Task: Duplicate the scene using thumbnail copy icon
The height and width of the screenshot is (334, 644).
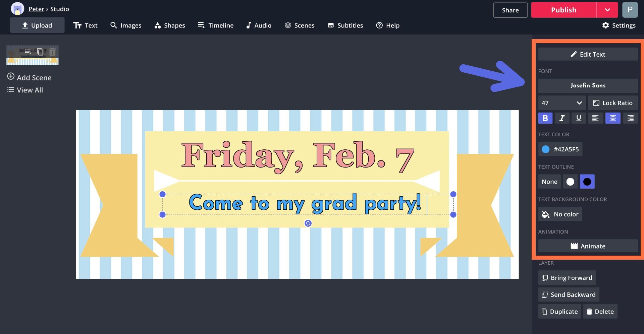Action: pos(40,52)
